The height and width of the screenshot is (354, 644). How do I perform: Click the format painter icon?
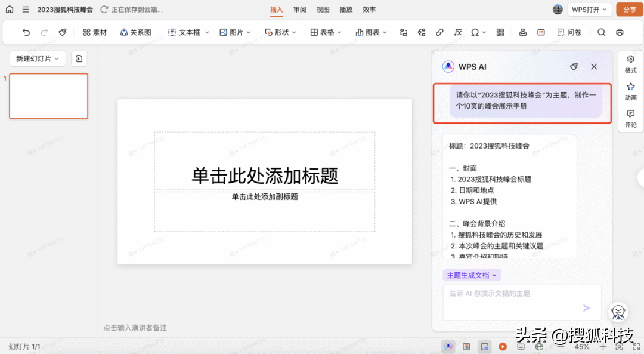[63, 32]
